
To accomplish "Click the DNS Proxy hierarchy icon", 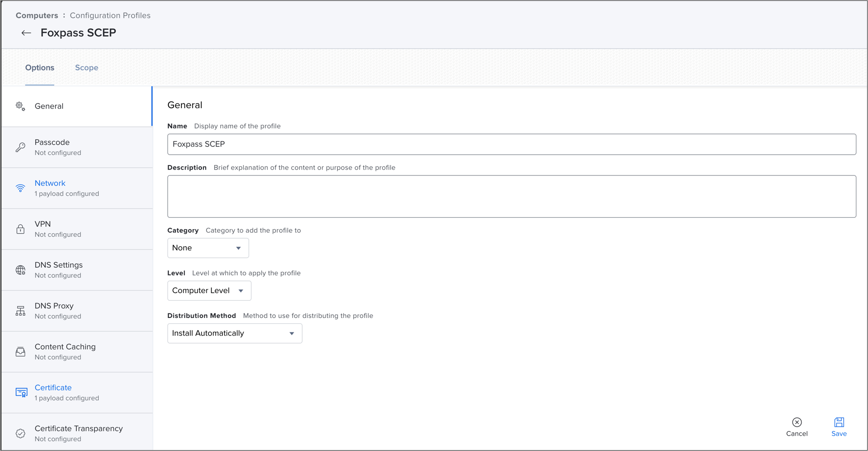I will point(20,311).
